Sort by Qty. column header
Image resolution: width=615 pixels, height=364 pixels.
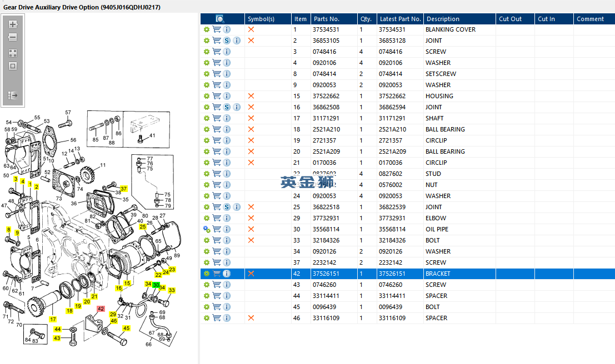pyautogui.click(x=367, y=19)
